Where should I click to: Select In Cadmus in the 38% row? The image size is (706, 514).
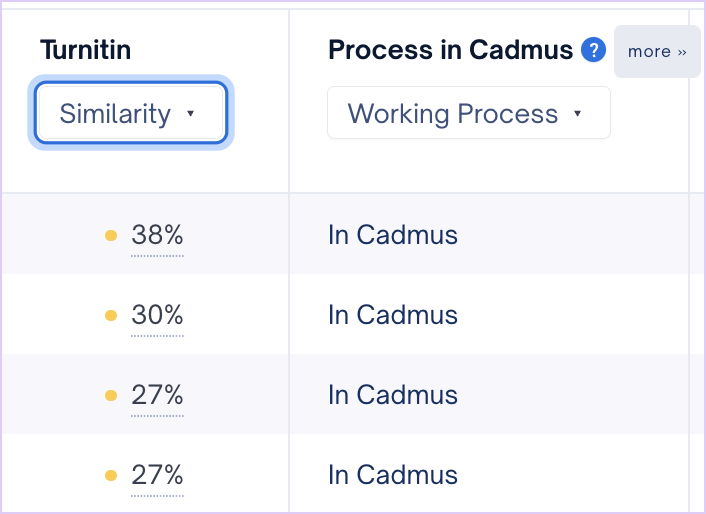(393, 235)
